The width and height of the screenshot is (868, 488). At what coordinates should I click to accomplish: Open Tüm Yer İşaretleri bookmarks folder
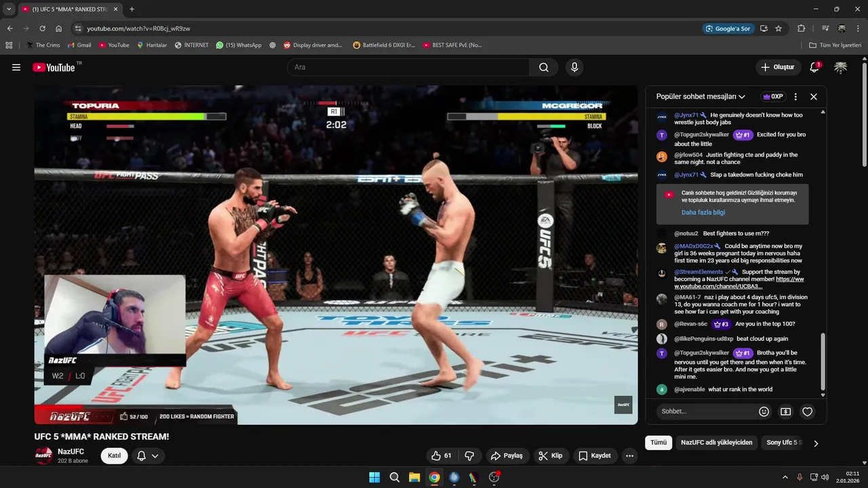[835, 45]
